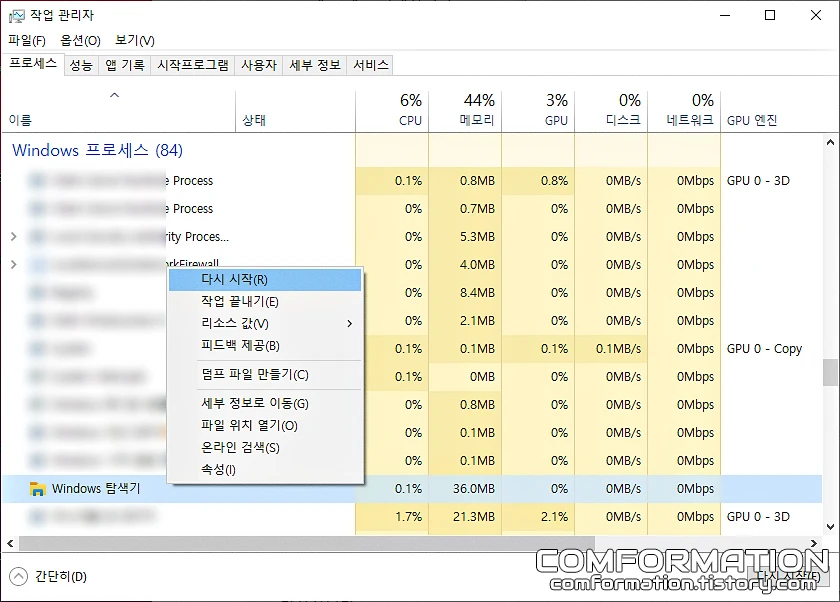The height and width of the screenshot is (602, 840).
Task: Minimize the Task Manager window
Action: point(725,15)
